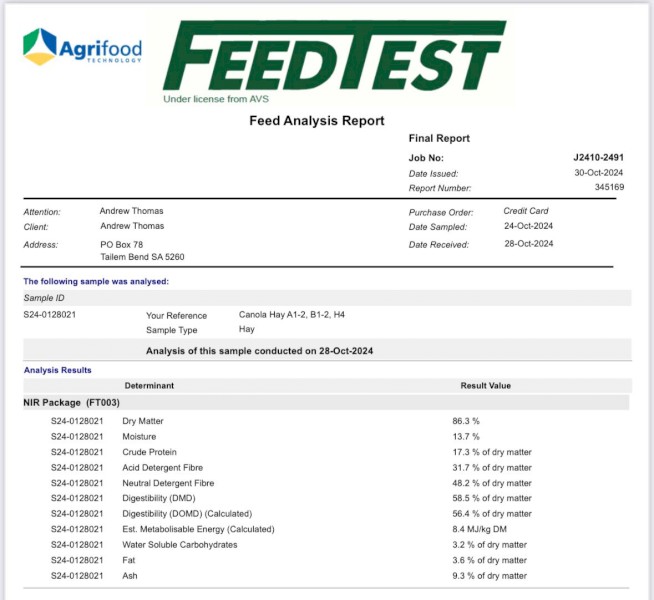Screen dimensions: 654x600
Task: Click the 'Acid Detergent Fibre' determinant
Action: tap(163, 468)
